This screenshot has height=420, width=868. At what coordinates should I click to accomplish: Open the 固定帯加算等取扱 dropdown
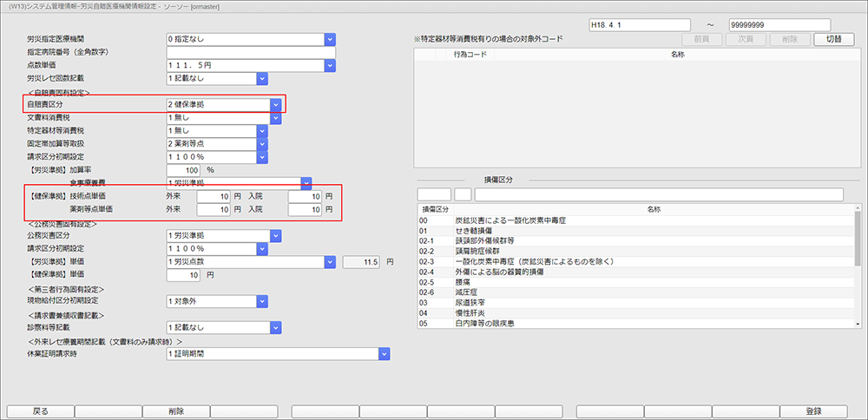262,143
